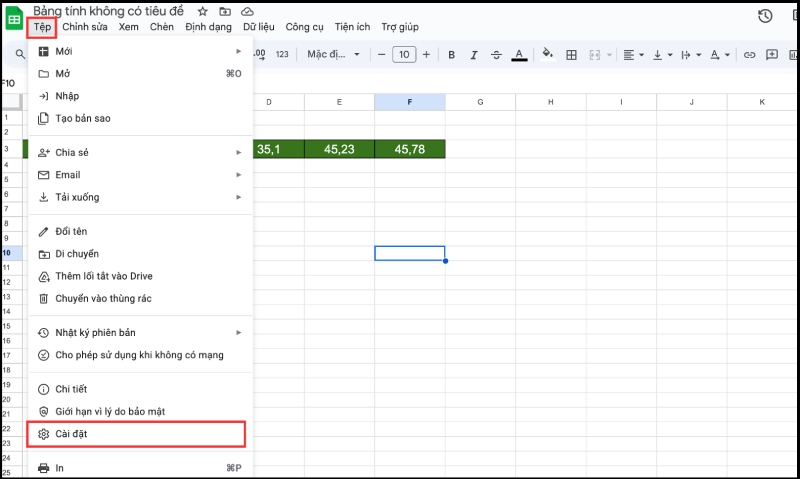Open the Mặc định font dropdown
Viewport: 800px width, 479px height.
click(333, 54)
